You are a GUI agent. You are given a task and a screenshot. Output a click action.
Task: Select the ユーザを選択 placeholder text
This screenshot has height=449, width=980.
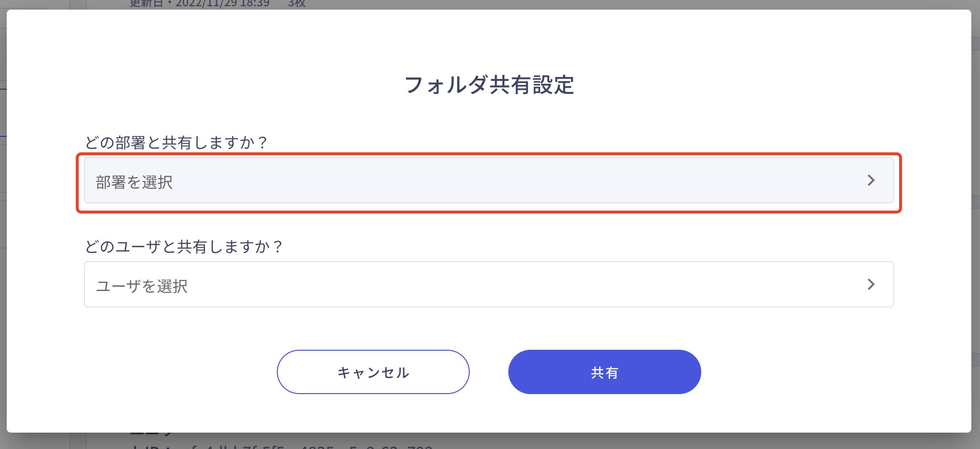tap(142, 286)
